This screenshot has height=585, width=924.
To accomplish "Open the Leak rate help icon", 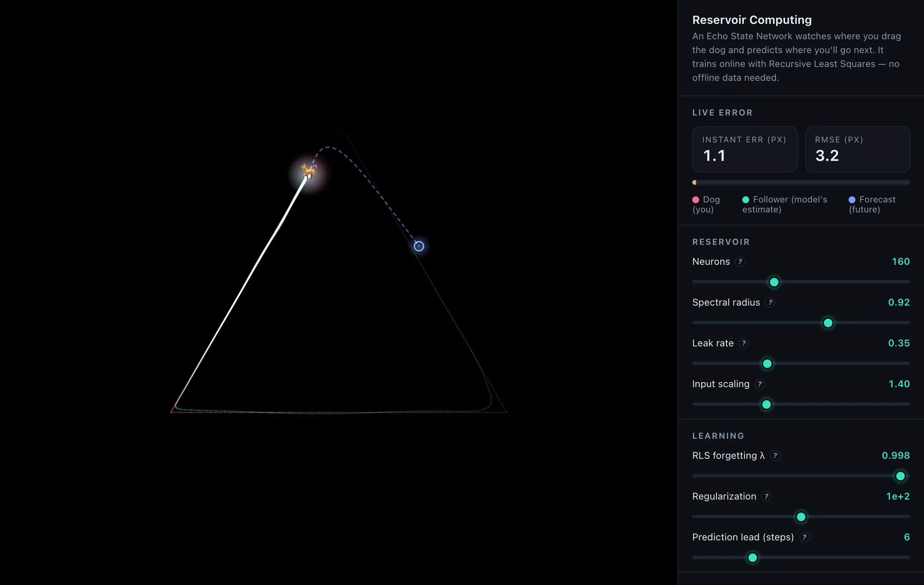I will tap(744, 343).
